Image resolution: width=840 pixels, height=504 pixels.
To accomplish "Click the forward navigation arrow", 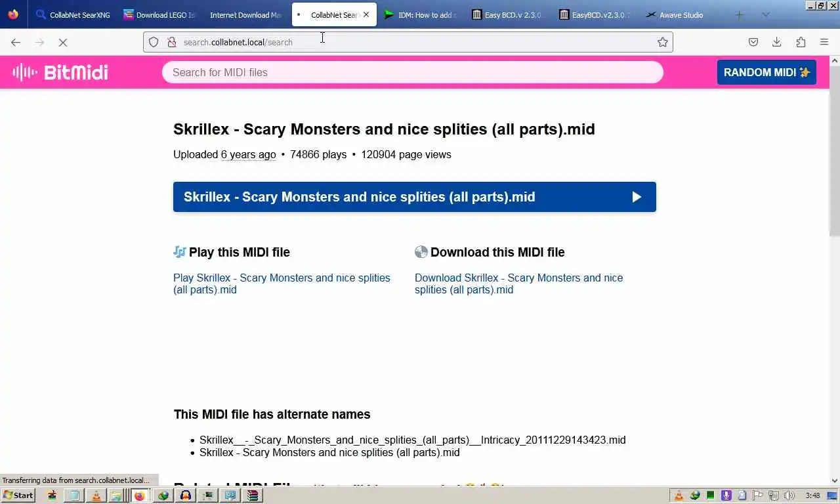I will click(x=39, y=42).
